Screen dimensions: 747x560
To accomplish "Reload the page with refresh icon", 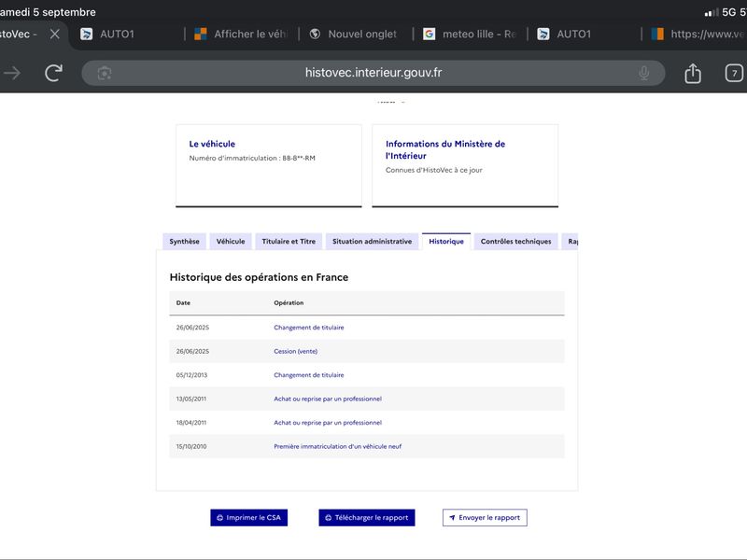I will pyautogui.click(x=53, y=73).
